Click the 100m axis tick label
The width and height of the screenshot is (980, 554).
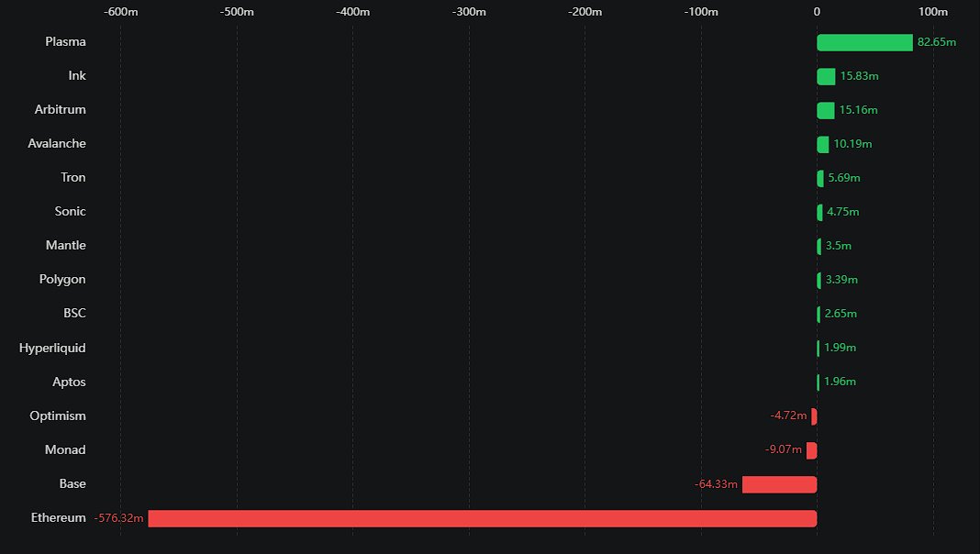933,12
